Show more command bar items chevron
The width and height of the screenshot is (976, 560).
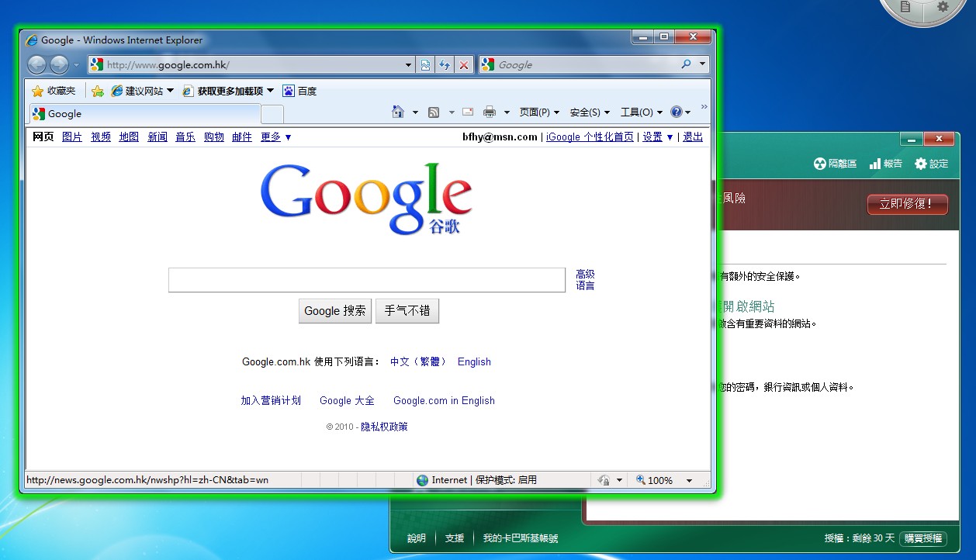point(704,107)
